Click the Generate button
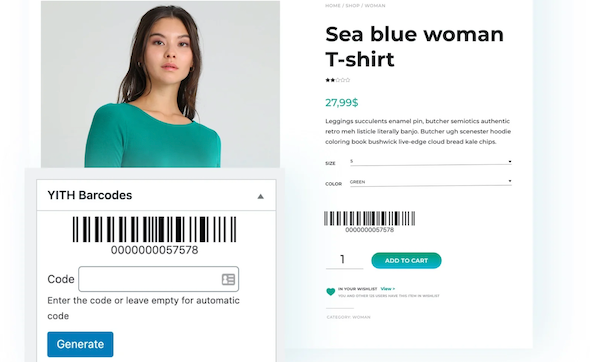Image resolution: width=590 pixels, height=362 pixels. [x=80, y=344]
